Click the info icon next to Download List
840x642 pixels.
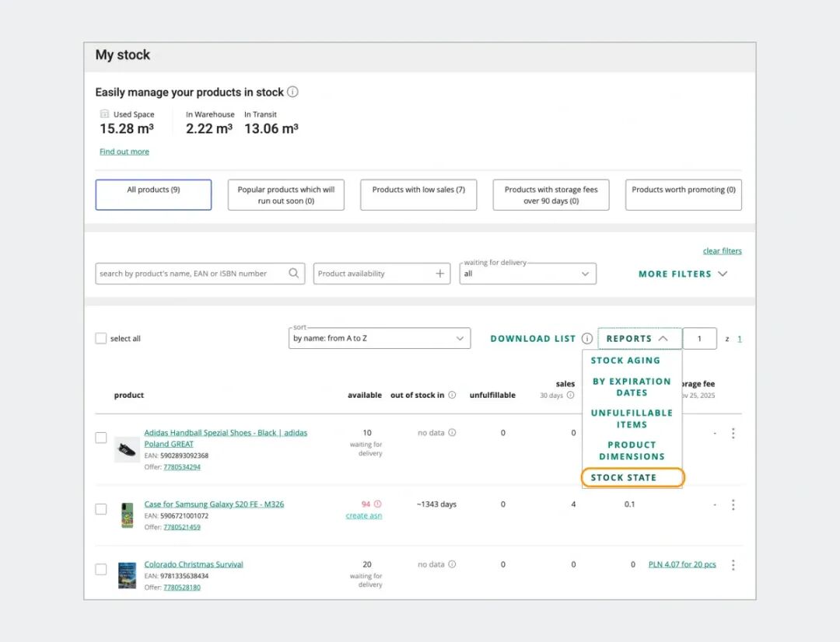pyautogui.click(x=587, y=339)
